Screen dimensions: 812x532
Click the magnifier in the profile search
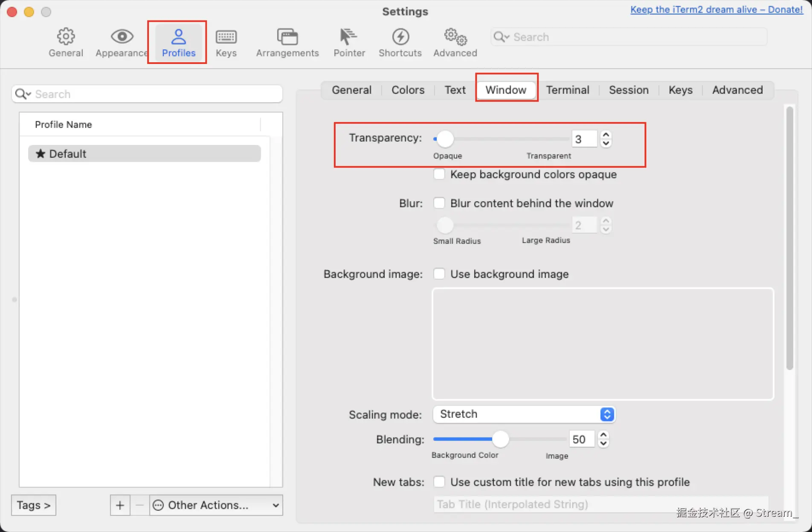[22, 94]
